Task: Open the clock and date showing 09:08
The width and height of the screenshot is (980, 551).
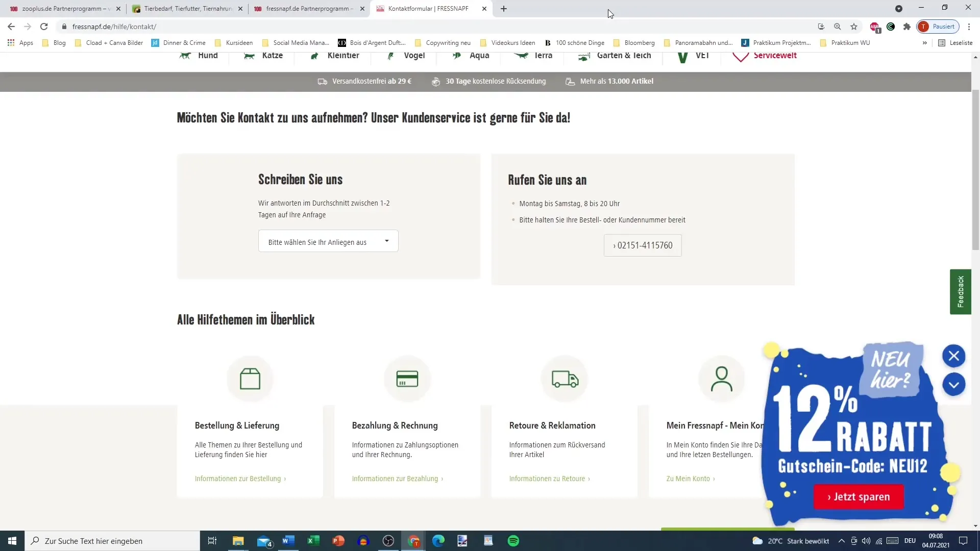Action: click(936, 541)
